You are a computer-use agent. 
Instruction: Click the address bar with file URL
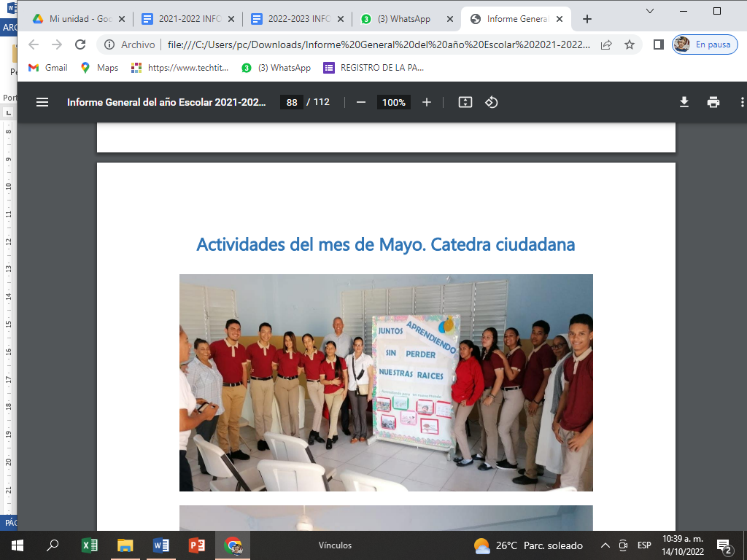(379, 44)
